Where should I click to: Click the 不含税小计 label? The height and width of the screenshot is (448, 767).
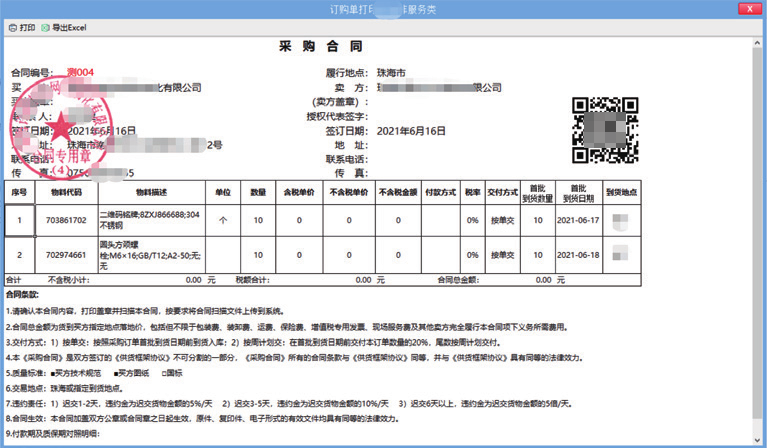click(68, 280)
